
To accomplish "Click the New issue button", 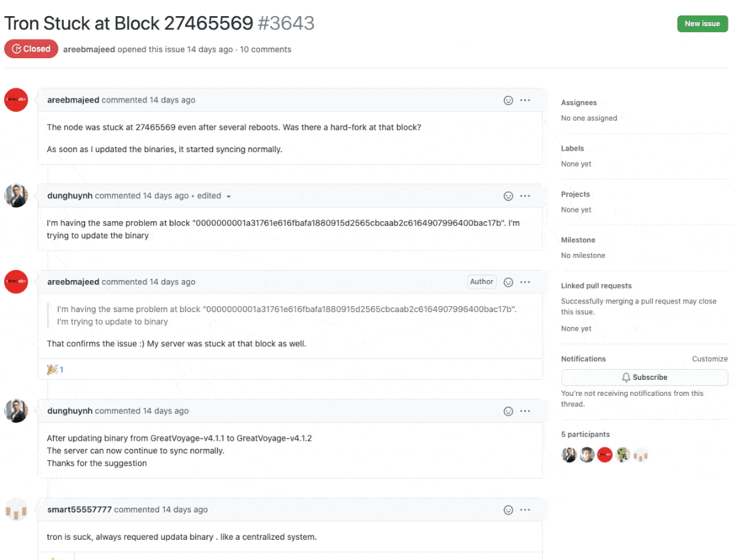I will tap(702, 23).
